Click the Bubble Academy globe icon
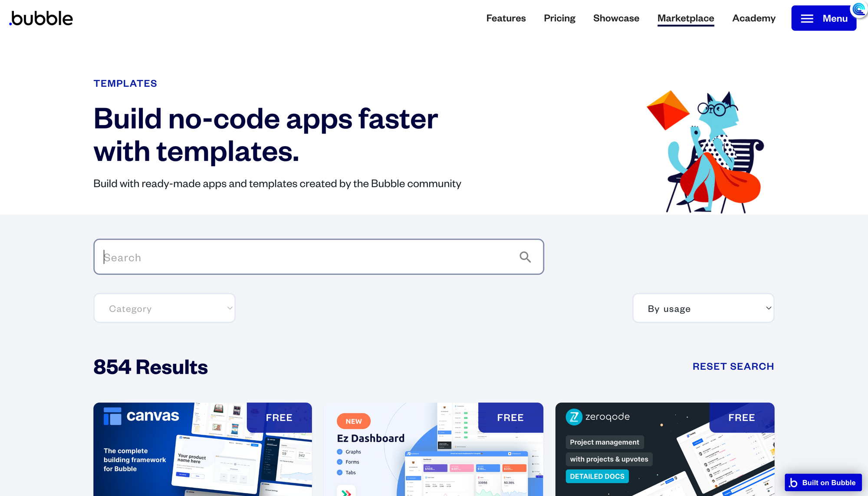 click(859, 9)
